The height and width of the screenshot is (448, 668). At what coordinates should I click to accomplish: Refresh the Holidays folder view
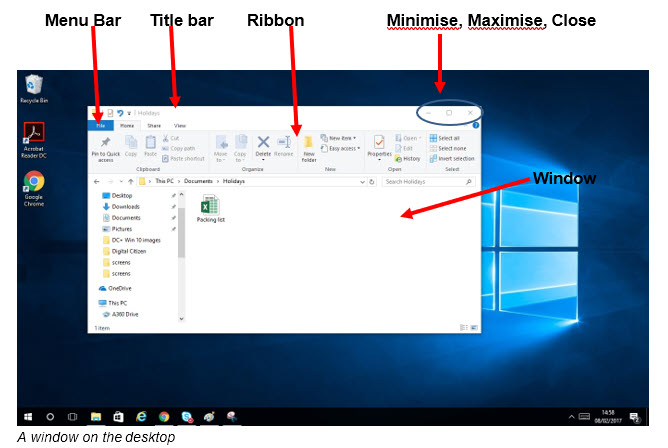click(371, 181)
